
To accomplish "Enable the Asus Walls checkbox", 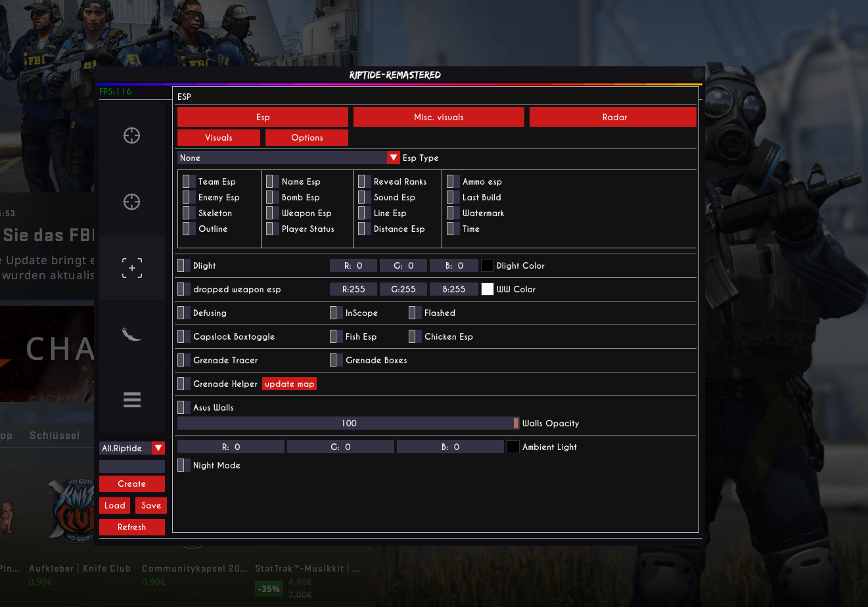I will [184, 407].
